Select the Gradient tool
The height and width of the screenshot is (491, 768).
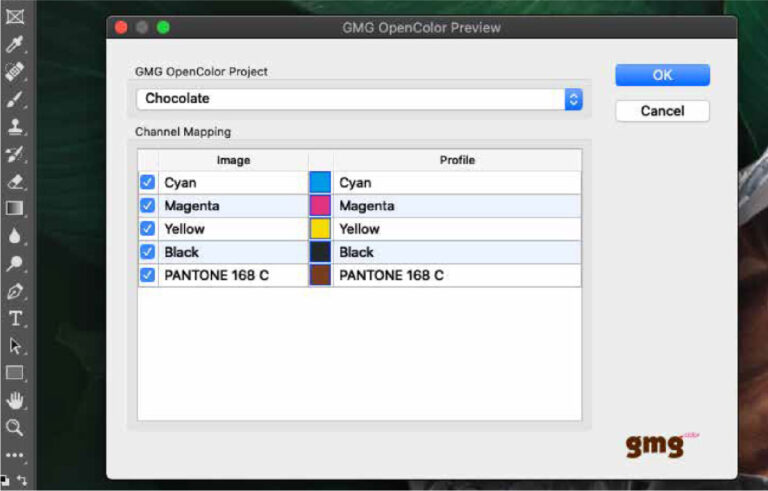tap(15, 209)
